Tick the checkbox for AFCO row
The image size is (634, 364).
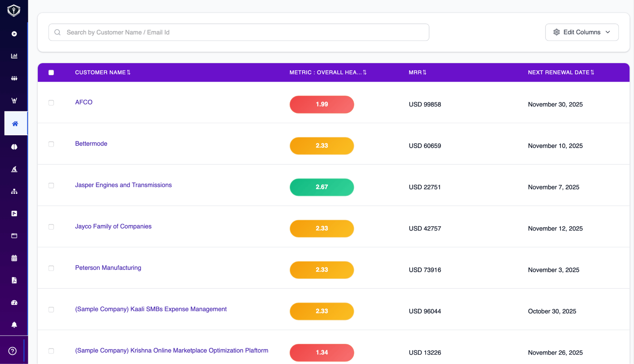click(51, 103)
